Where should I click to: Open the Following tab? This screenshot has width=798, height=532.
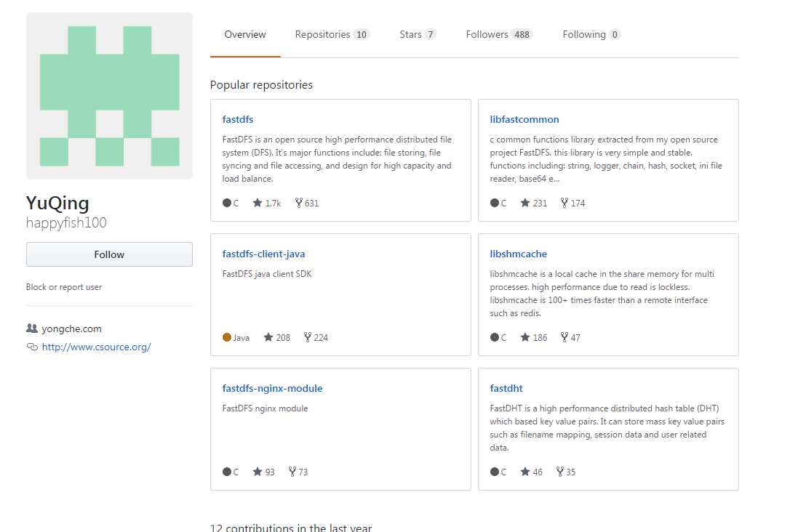591,35
